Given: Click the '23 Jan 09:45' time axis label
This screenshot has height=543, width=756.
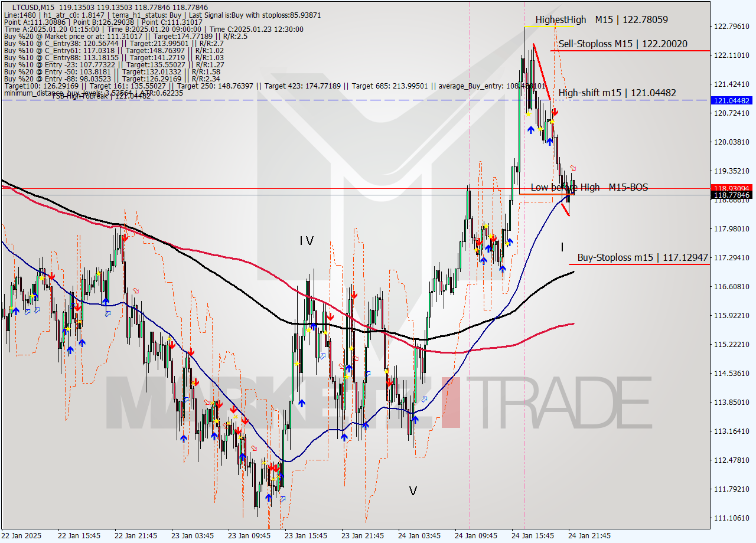Looking at the screenshot, I should 249,535.
